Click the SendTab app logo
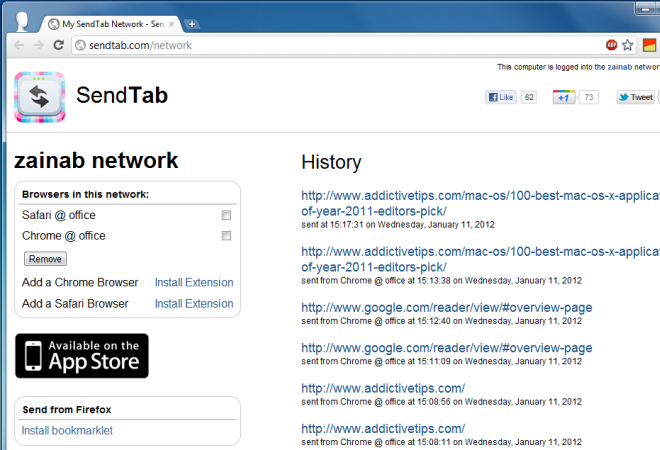Image resolution: width=660 pixels, height=450 pixels. coord(40,97)
